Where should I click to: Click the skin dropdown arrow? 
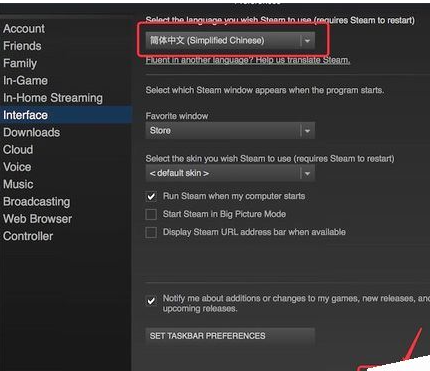point(307,173)
